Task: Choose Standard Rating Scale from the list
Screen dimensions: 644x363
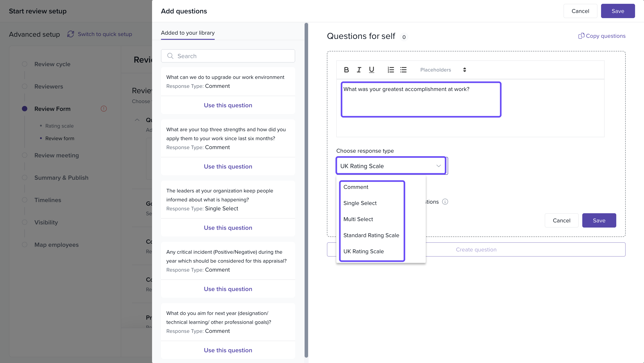Action: pos(371,235)
